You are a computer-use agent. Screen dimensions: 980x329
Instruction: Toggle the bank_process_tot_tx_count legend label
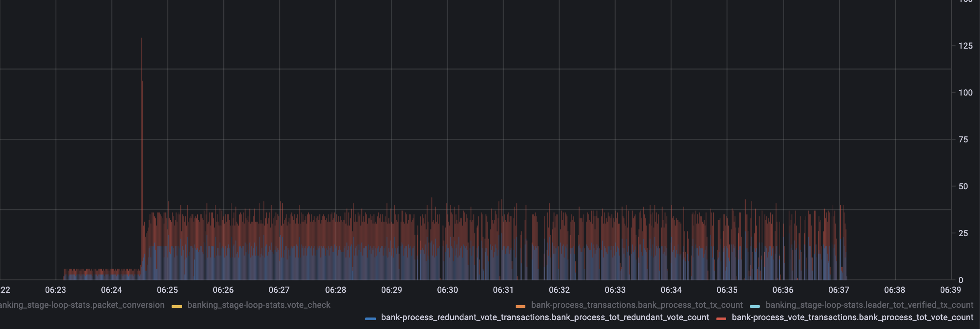[x=637, y=305]
